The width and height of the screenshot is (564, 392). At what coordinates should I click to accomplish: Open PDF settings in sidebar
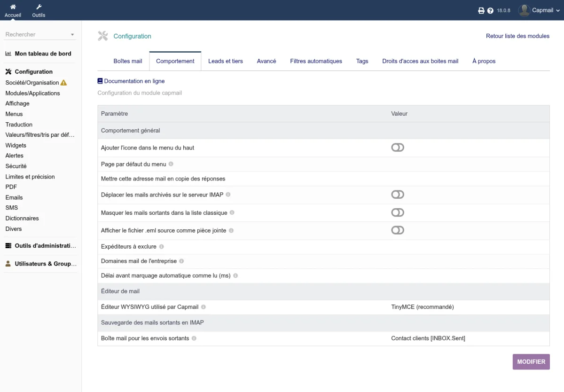(x=11, y=187)
